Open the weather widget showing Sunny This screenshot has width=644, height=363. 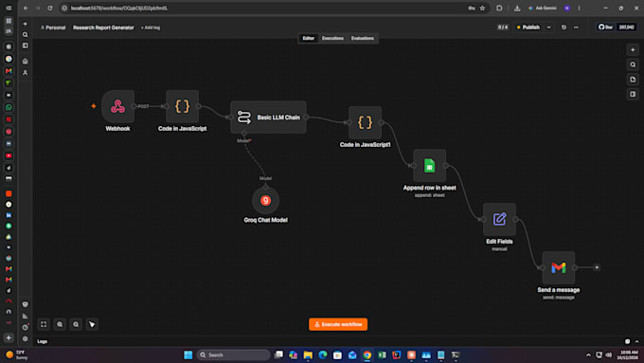click(16, 354)
